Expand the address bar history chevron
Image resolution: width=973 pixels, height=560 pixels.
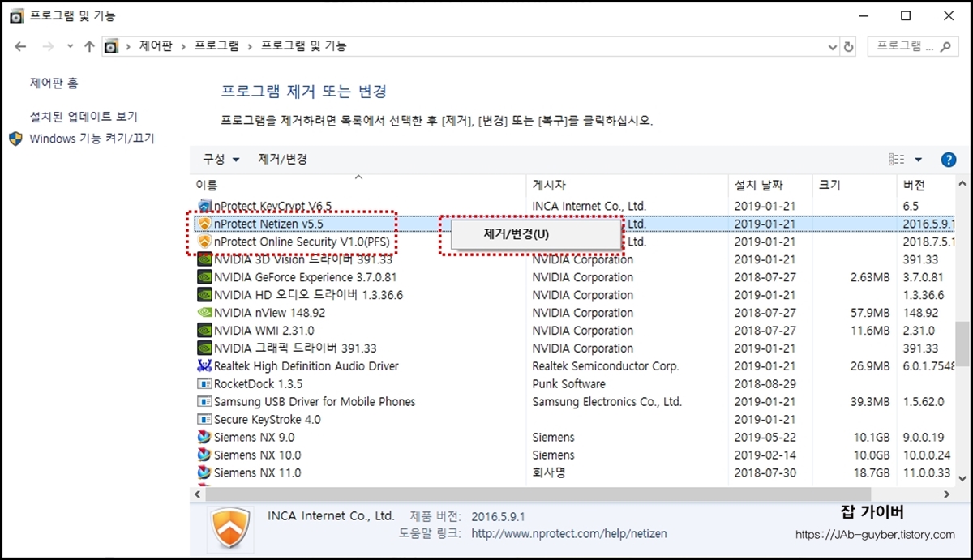[x=831, y=46]
